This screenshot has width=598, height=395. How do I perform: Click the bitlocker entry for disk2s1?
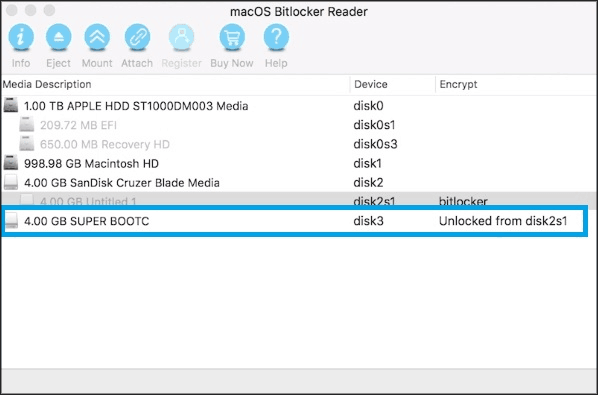coord(463,201)
